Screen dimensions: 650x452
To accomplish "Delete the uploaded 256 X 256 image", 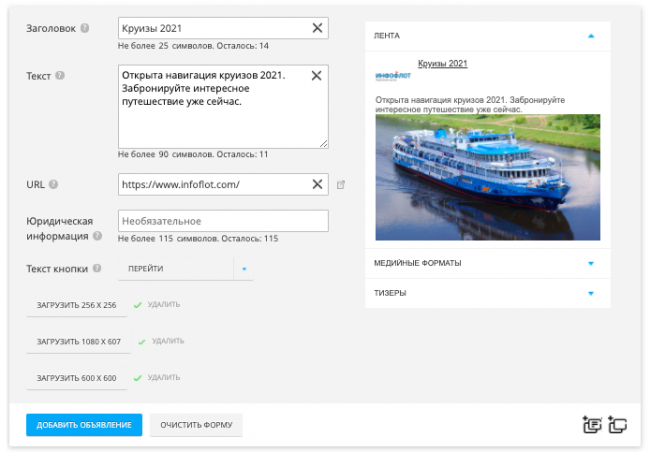I will coord(164,304).
